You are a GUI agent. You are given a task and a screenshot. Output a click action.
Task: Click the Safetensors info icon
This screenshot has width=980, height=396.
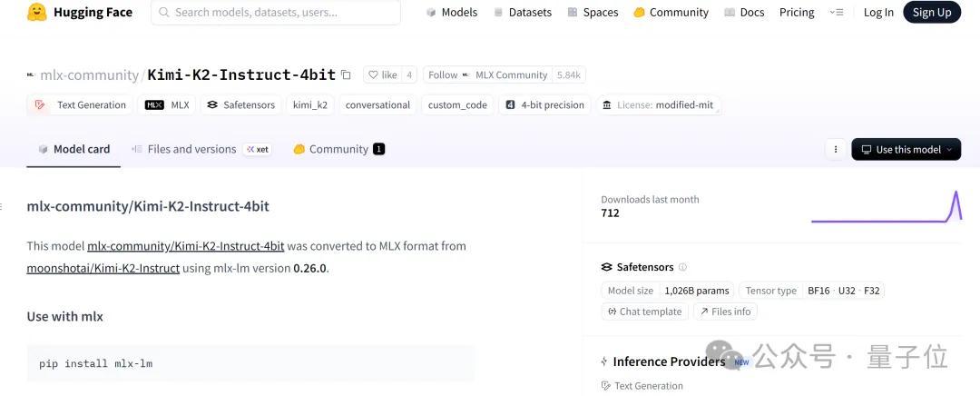click(x=682, y=267)
